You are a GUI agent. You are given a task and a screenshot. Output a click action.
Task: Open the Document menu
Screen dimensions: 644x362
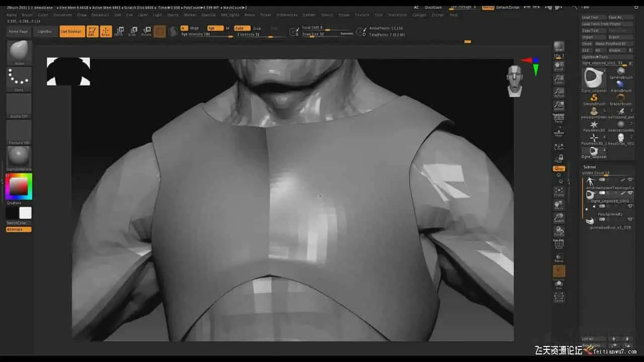(62, 15)
